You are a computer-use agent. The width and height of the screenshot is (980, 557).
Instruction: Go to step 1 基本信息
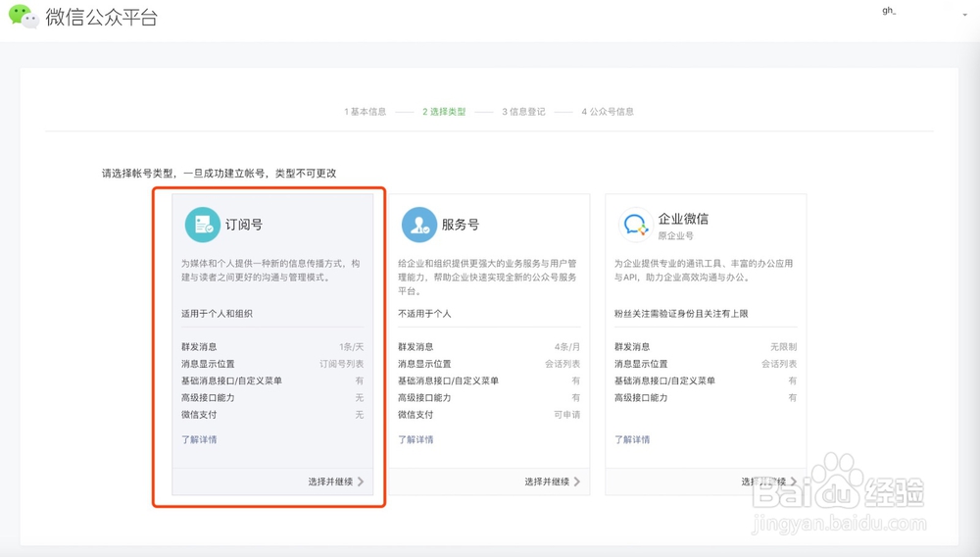point(365,112)
